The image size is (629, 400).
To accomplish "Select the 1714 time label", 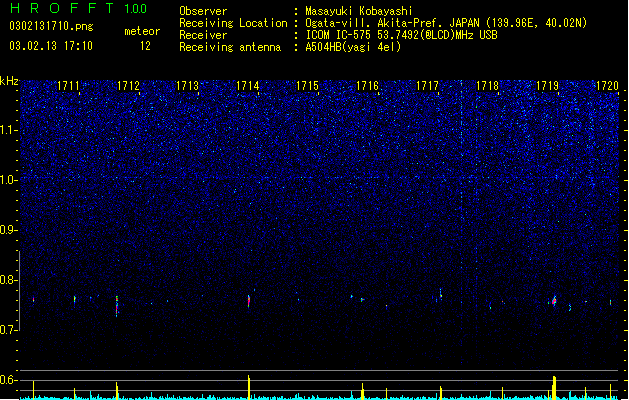I will (x=248, y=86).
